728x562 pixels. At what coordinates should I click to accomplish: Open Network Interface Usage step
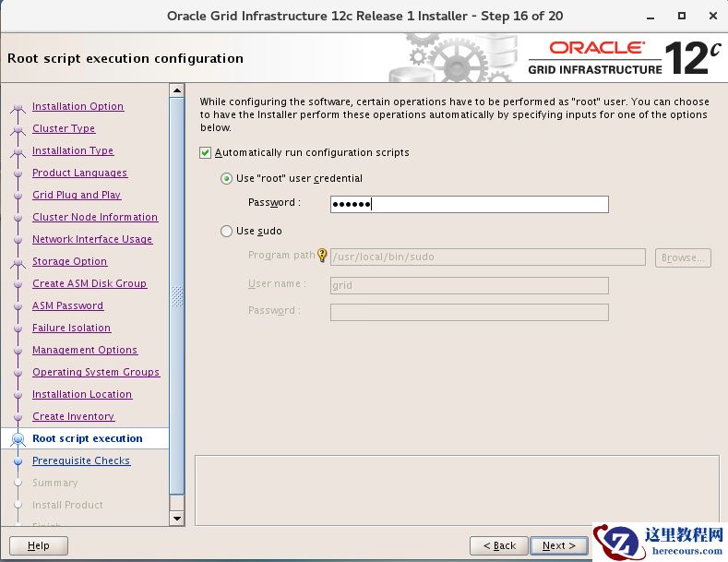pyautogui.click(x=92, y=239)
